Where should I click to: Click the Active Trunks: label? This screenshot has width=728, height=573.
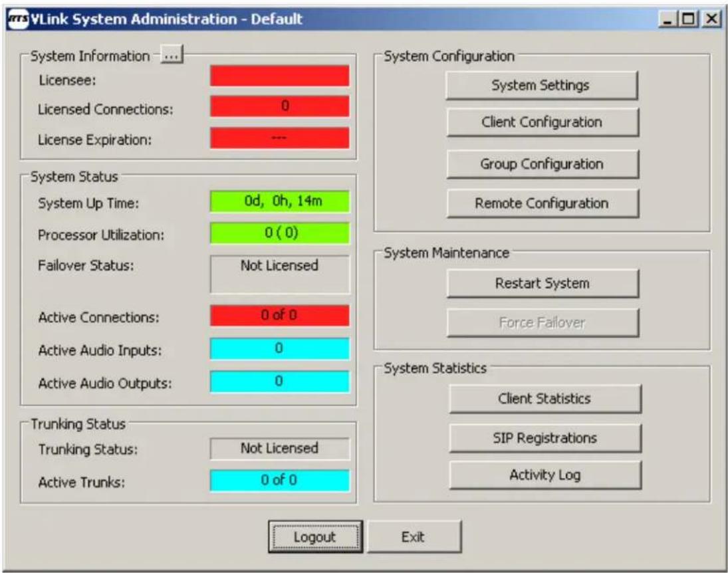point(82,483)
